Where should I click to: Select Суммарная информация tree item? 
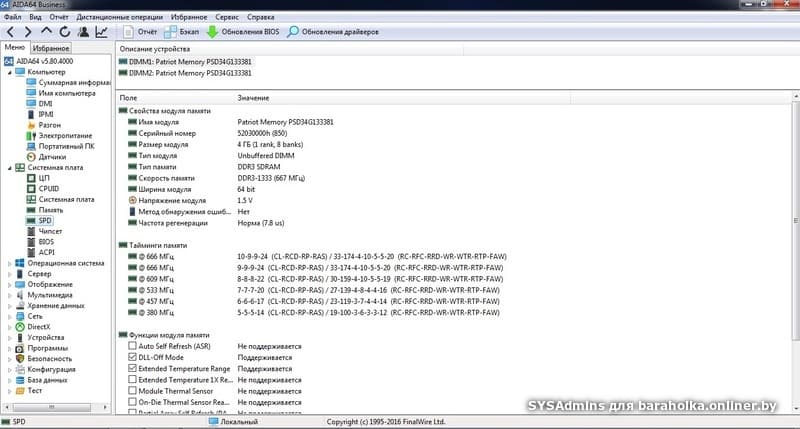pos(68,83)
